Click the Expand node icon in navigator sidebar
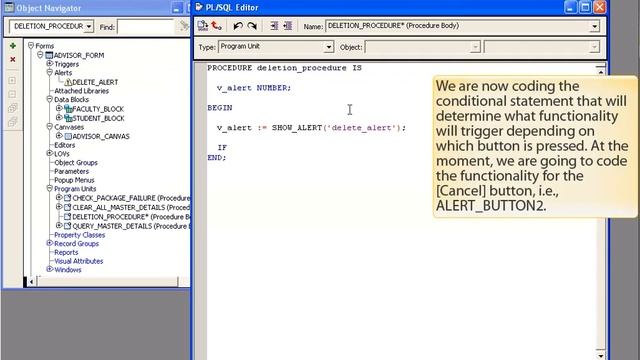Image resolution: width=640 pixels, height=360 pixels. tap(13, 80)
